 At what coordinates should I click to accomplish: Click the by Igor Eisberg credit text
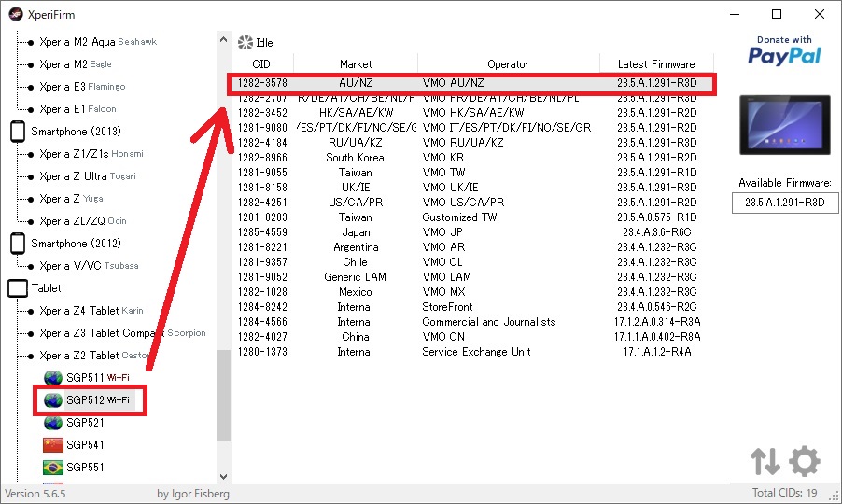click(193, 494)
